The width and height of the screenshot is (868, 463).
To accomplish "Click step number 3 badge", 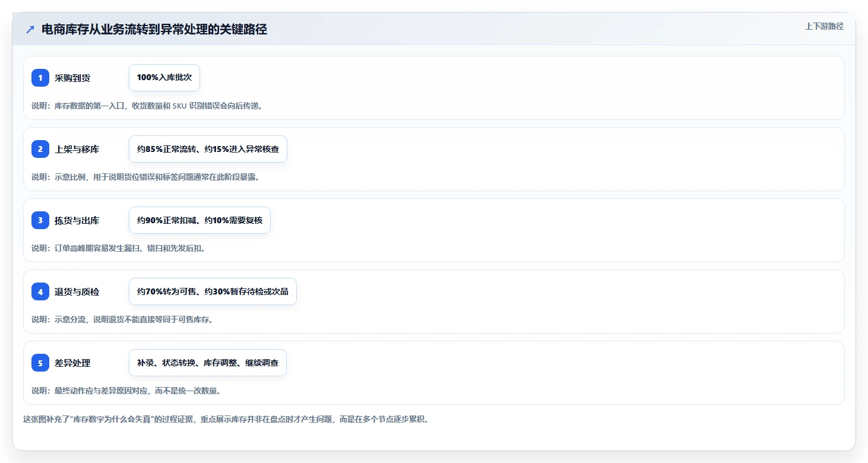I will [x=40, y=220].
